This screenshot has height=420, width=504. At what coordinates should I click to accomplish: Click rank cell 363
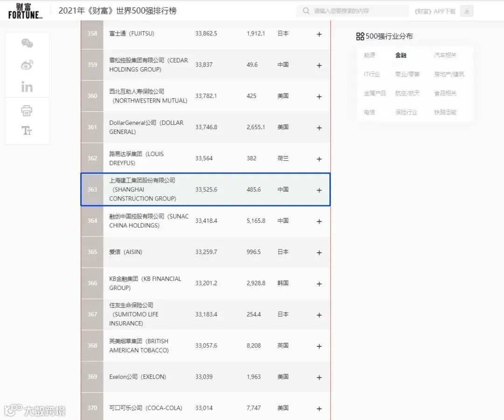(92, 189)
